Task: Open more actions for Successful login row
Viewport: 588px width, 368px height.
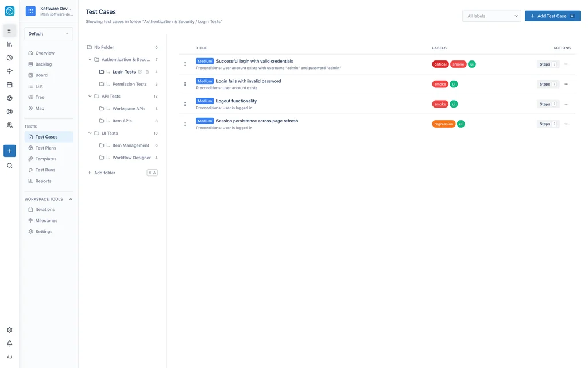Action: click(x=567, y=64)
